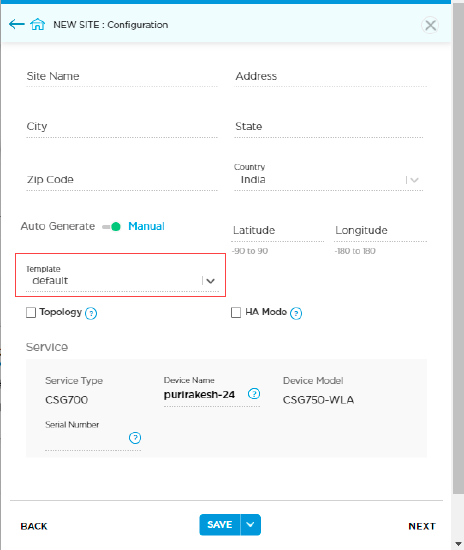Click the BACK button

click(34, 526)
